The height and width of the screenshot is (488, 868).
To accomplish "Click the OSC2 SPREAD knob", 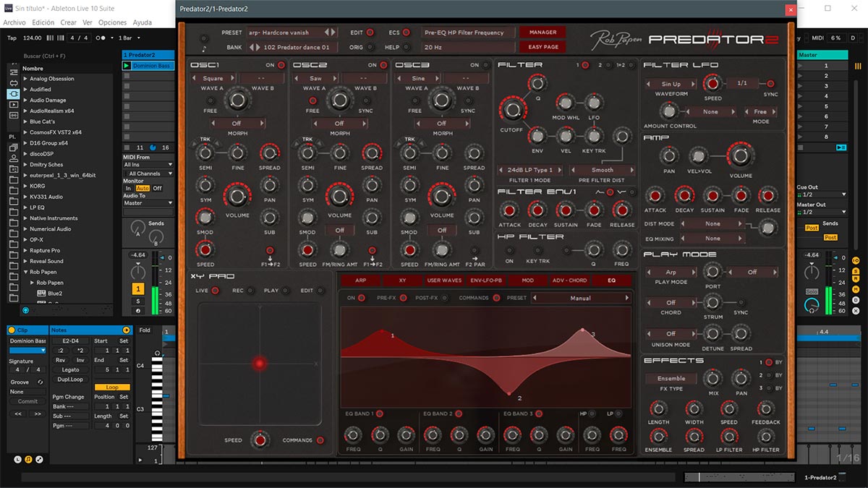I will pyautogui.click(x=372, y=153).
